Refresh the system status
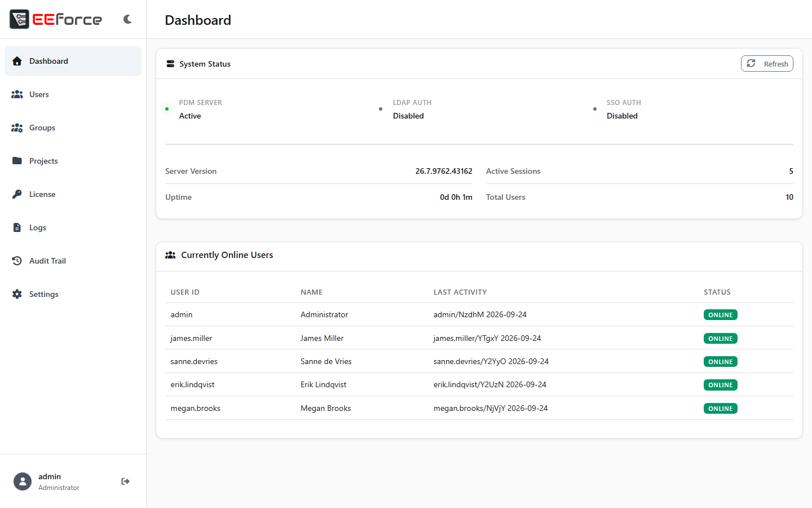 click(x=767, y=64)
